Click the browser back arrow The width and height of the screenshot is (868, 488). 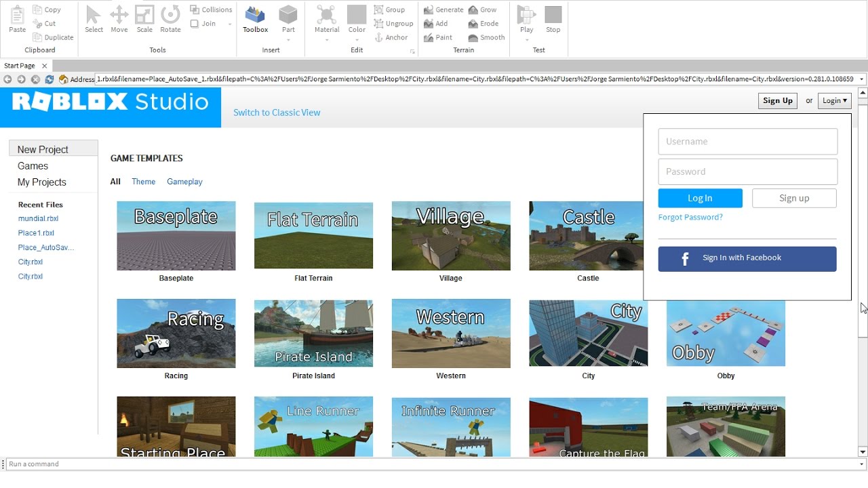[x=7, y=79]
